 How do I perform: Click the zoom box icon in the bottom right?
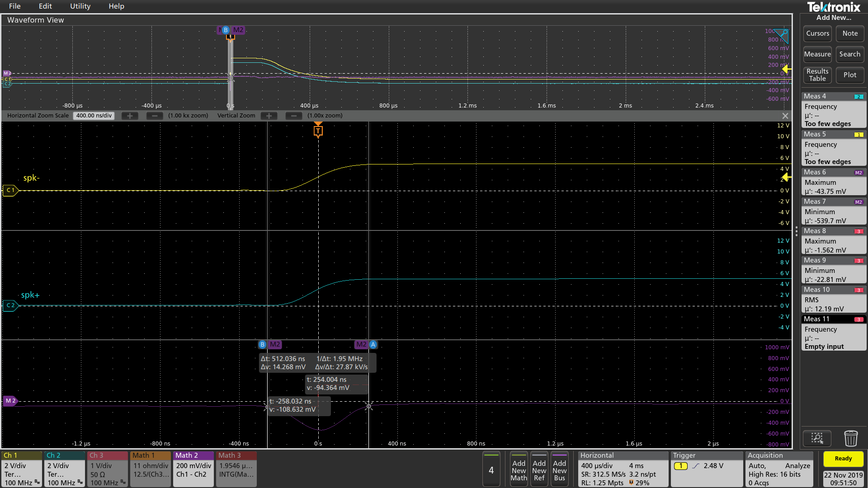(x=817, y=438)
